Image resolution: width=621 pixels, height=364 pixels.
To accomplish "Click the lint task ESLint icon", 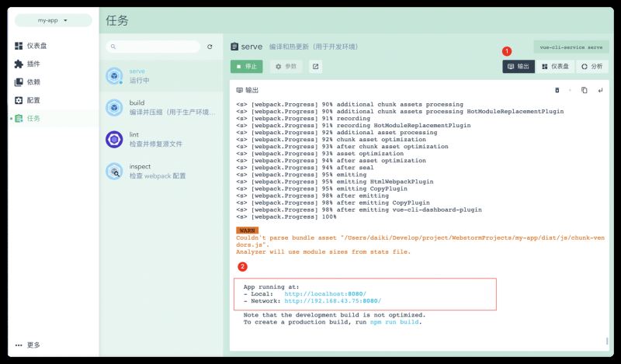I will point(114,140).
